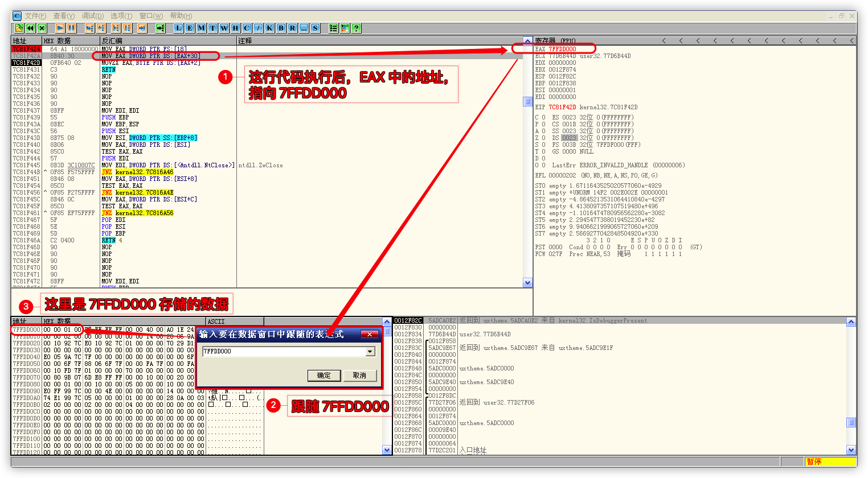868x478 pixels.
Task: Click the green Help question mark icon
Action: coord(357,28)
